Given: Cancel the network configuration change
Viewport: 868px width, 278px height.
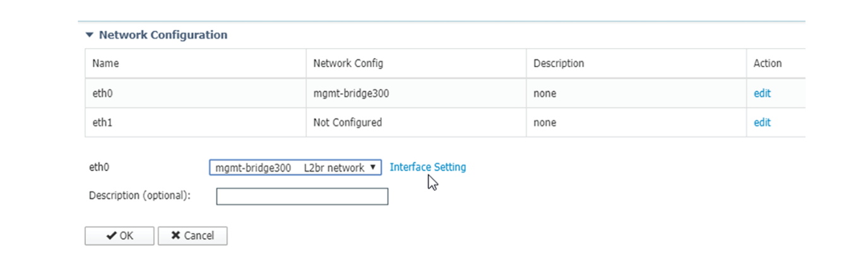Looking at the screenshot, I should (193, 236).
